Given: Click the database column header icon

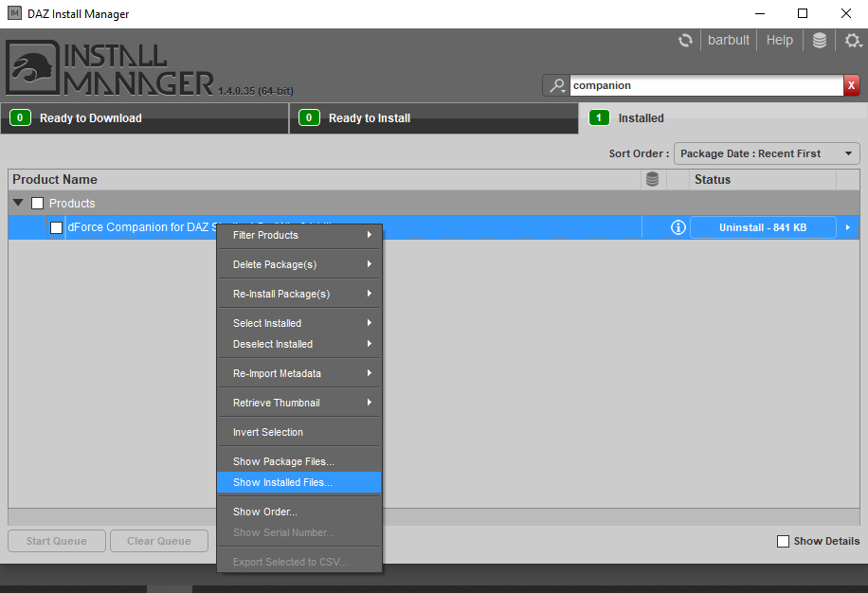Looking at the screenshot, I should pos(653,179).
